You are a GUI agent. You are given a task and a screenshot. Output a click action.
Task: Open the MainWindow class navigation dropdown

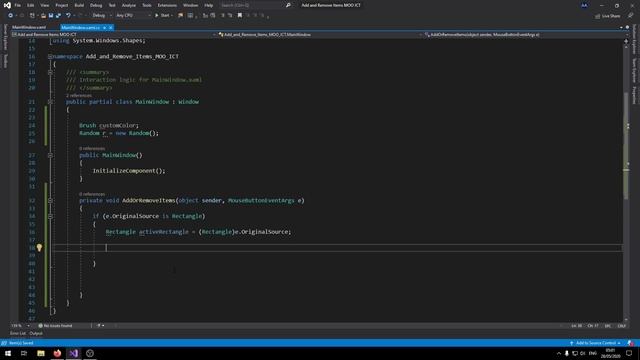pos(320,35)
